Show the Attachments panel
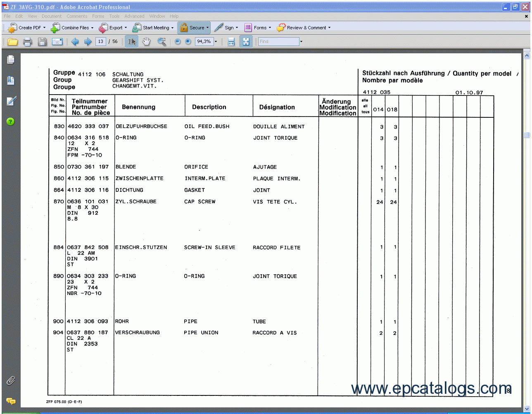The image size is (532, 414). click(x=11, y=381)
